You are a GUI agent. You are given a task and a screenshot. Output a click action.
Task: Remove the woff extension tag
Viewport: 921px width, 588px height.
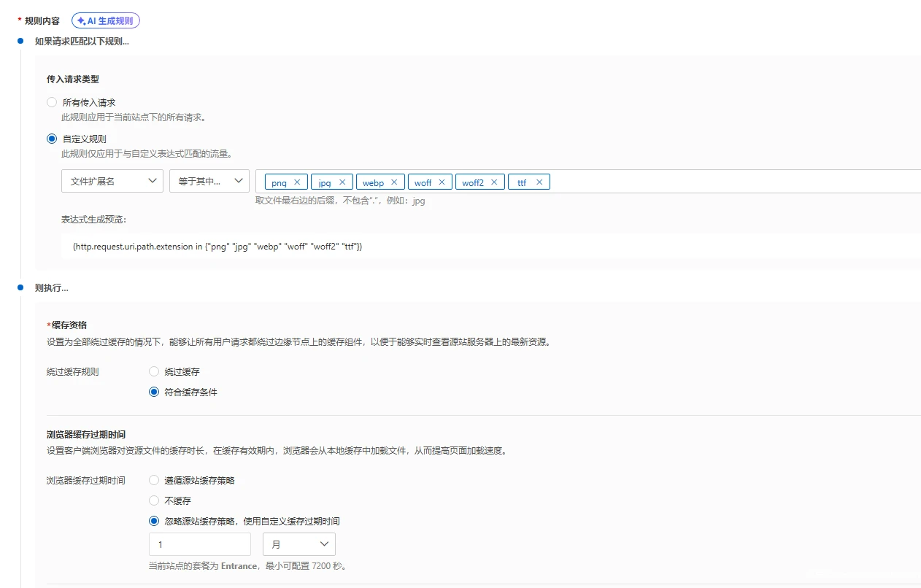pos(442,182)
